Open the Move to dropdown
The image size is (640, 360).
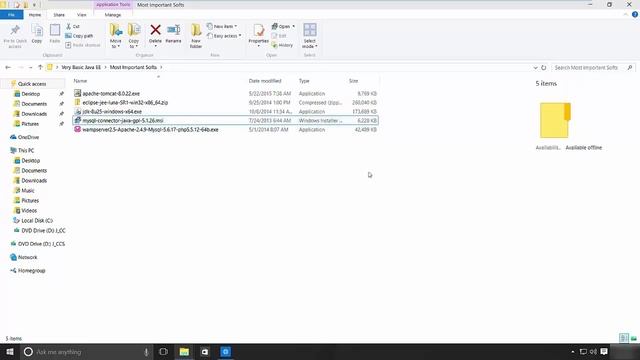click(116, 36)
